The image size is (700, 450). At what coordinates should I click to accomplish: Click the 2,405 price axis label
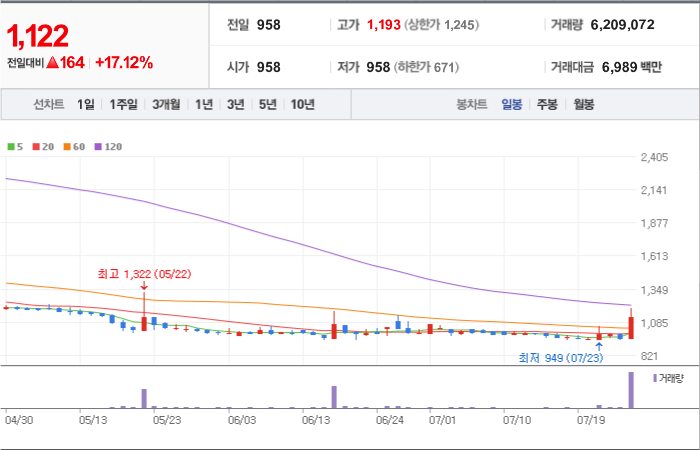(x=654, y=157)
